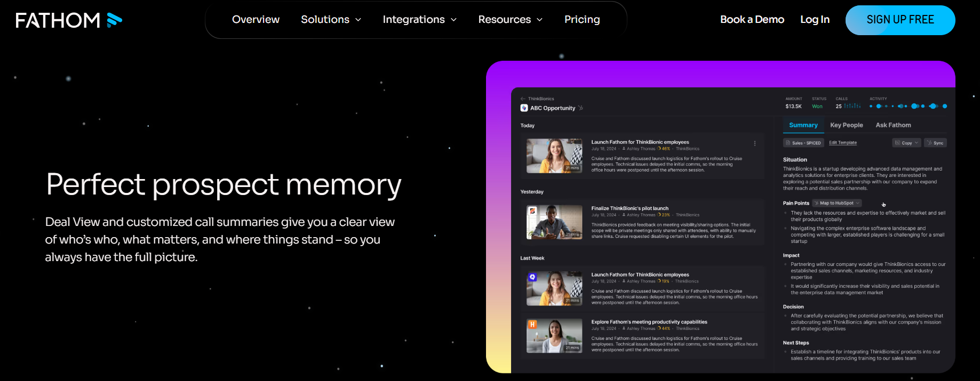Click the 44% talk-time indicator
The width and height of the screenshot is (980, 381).
coord(664,328)
